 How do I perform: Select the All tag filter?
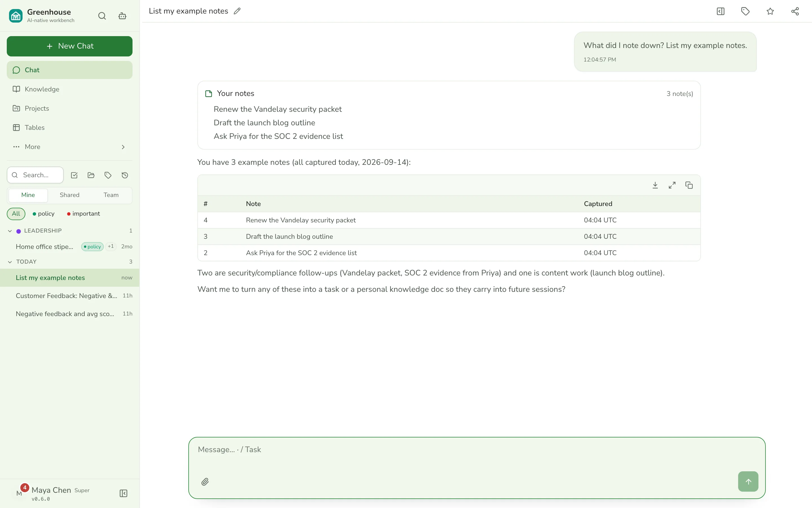pos(16,214)
